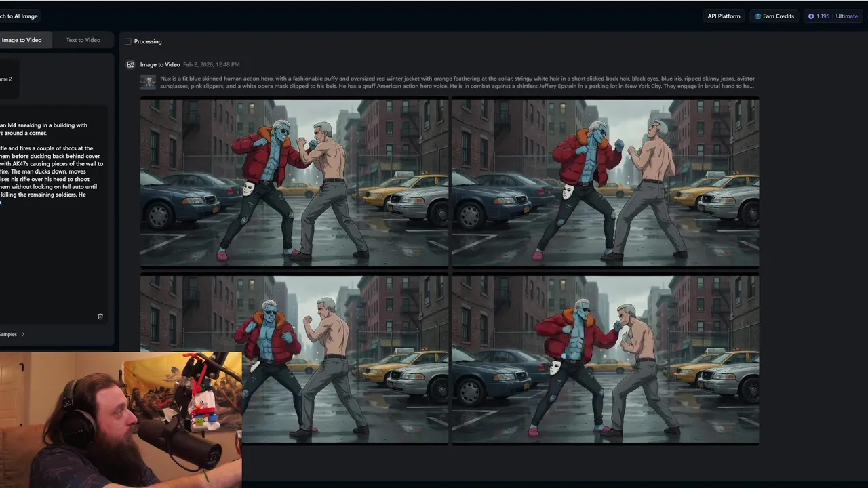Expand the Samples chevron arrow
The height and width of the screenshot is (488, 868).
(23, 334)
